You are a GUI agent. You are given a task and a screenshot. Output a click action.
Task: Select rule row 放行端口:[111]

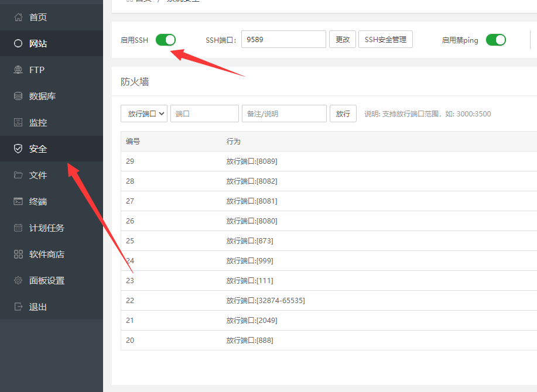[x=329, y=280]
